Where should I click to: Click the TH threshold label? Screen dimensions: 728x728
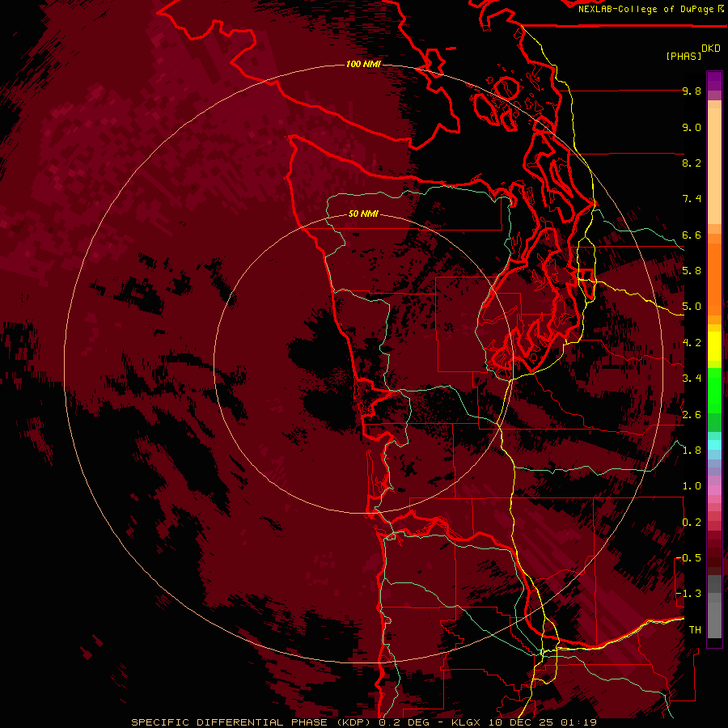click(x=695, y=630)
